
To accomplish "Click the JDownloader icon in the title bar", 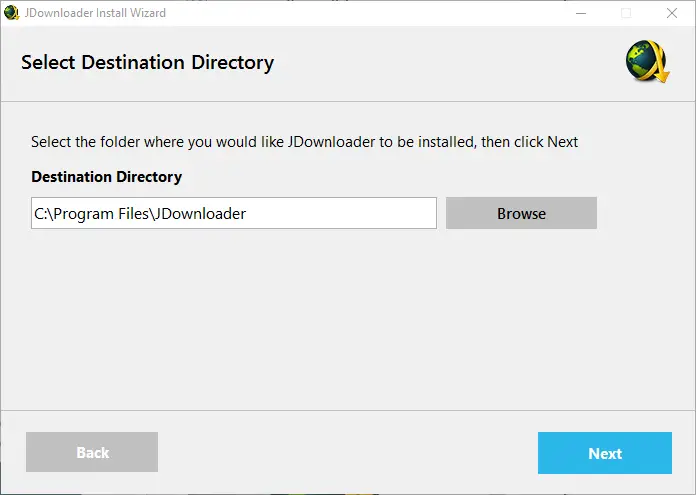I will point(12,13).
